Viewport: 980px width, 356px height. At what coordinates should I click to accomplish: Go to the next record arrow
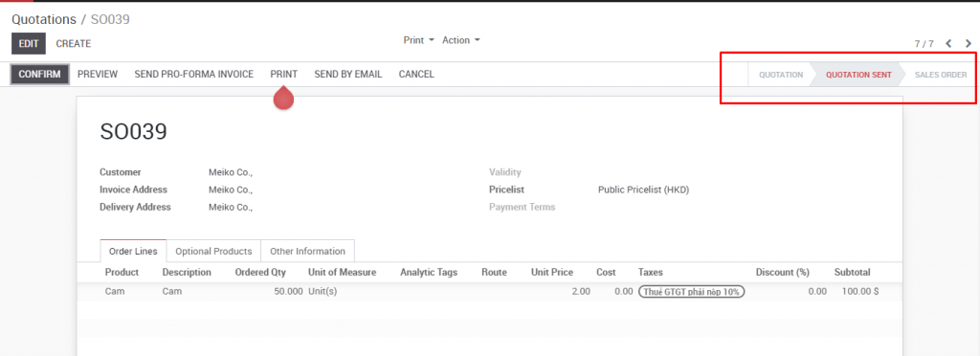point(969,44)
